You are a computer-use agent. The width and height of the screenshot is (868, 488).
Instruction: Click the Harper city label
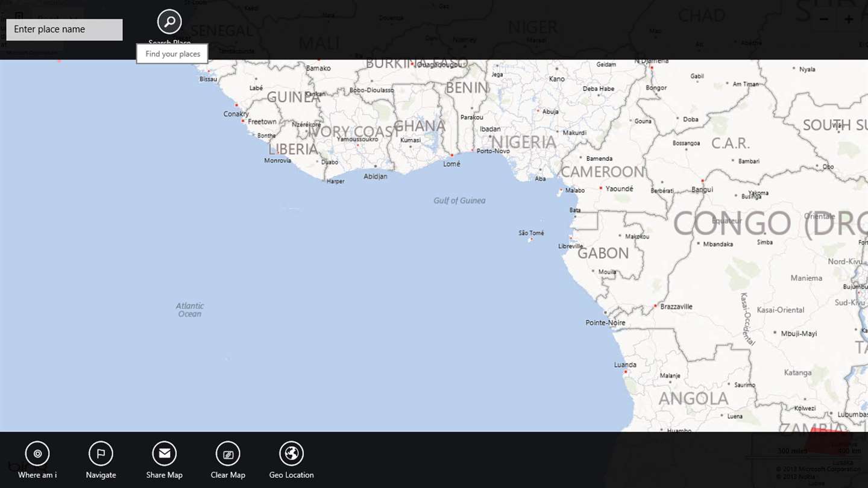(335, 181)
